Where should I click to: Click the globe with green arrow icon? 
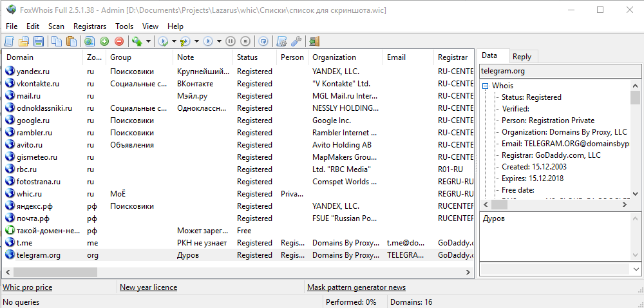(137, 41)
